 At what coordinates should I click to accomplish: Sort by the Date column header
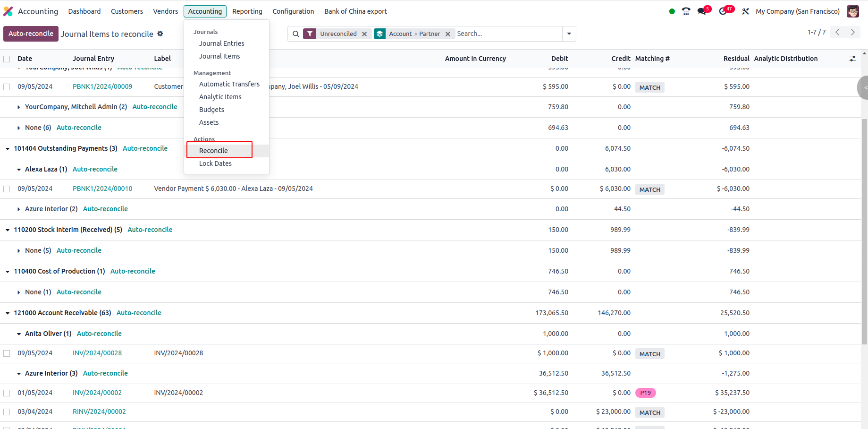click(25, 59)
